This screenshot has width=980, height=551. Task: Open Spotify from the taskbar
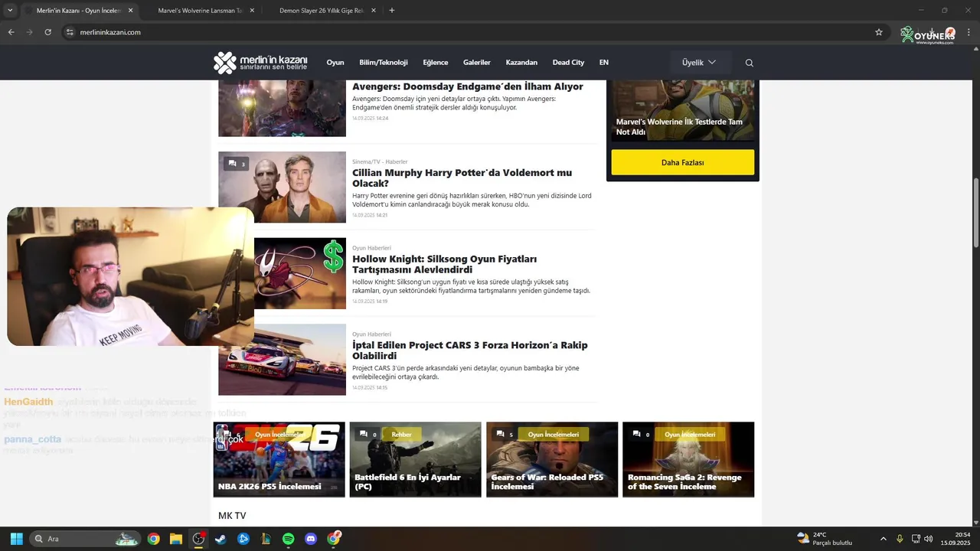point(288,539)
